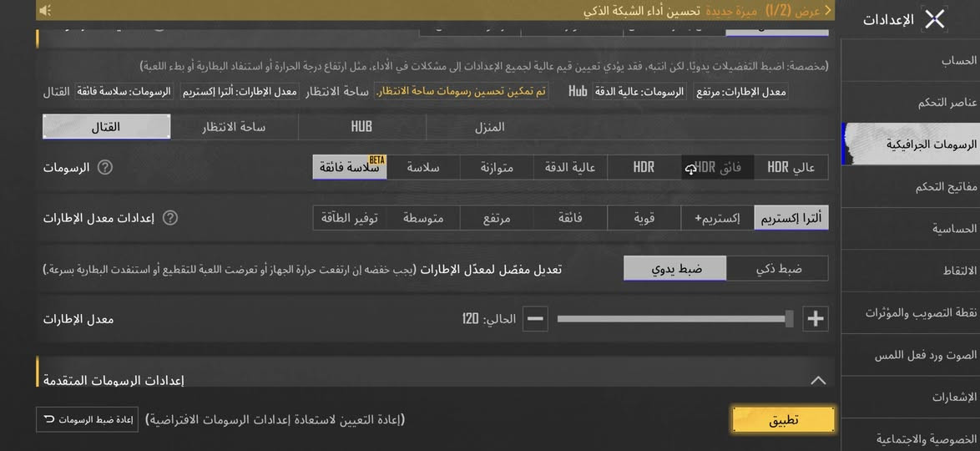Click the summary tag "معدل الإطارات: ألترا إكستريم"
Viewport: 980px width, 451px height.
[240, 92]
